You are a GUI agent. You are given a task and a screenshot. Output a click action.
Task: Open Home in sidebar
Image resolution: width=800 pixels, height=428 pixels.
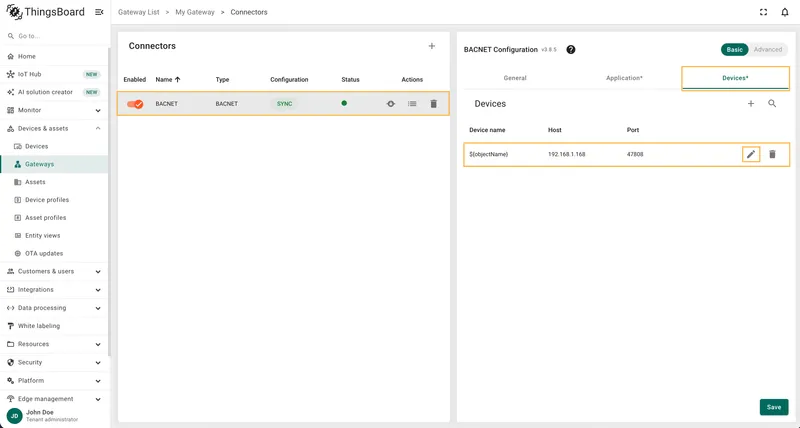[54, 56]
